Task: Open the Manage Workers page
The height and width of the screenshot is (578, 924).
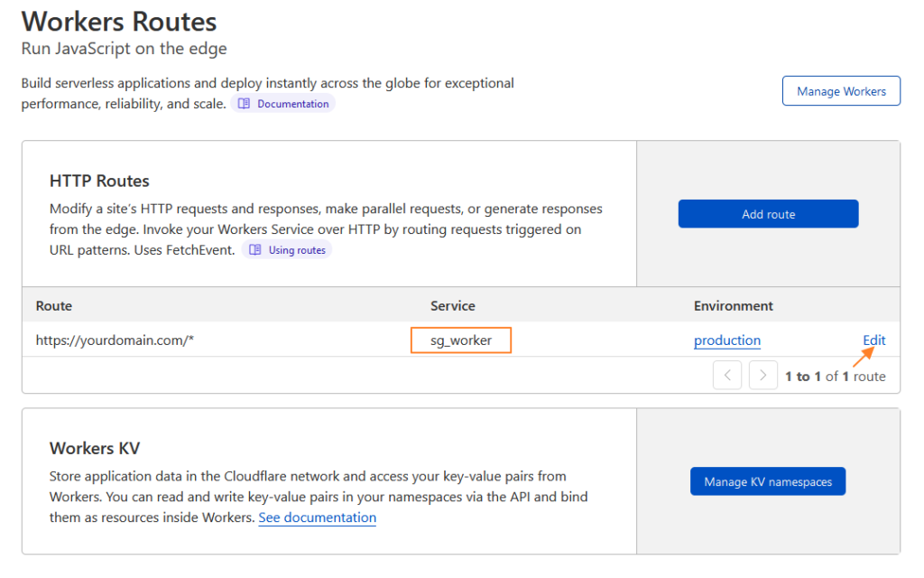Action: pyautogui.click(x=841, y=91)
